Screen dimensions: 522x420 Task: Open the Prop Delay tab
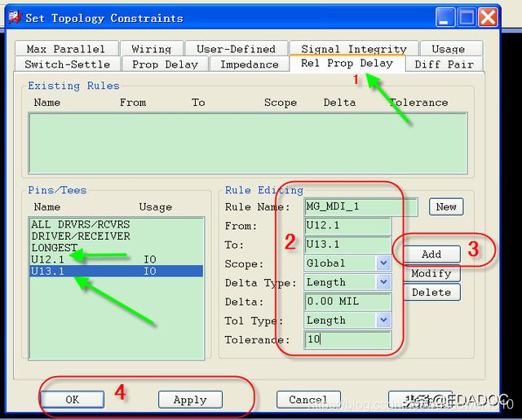(x=165, y=64)
